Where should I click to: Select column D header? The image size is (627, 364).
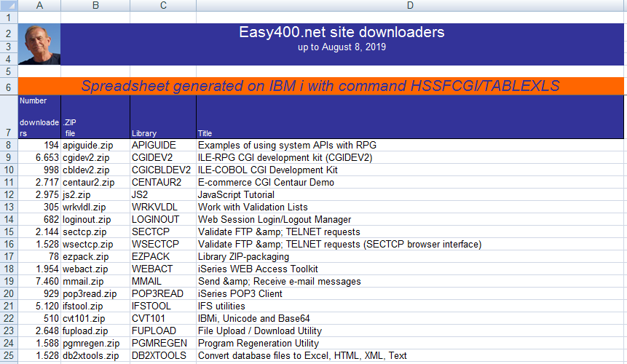pos(410,5)
